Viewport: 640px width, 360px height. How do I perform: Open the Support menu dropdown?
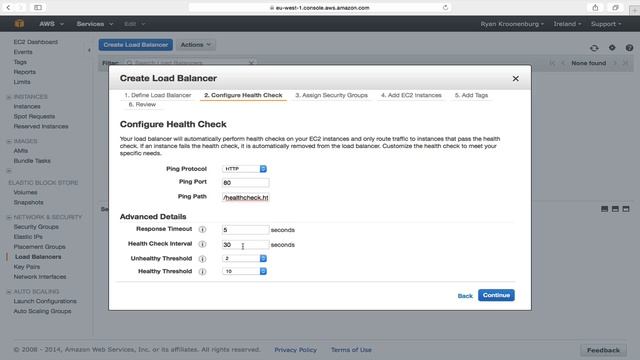pos(606,24)
